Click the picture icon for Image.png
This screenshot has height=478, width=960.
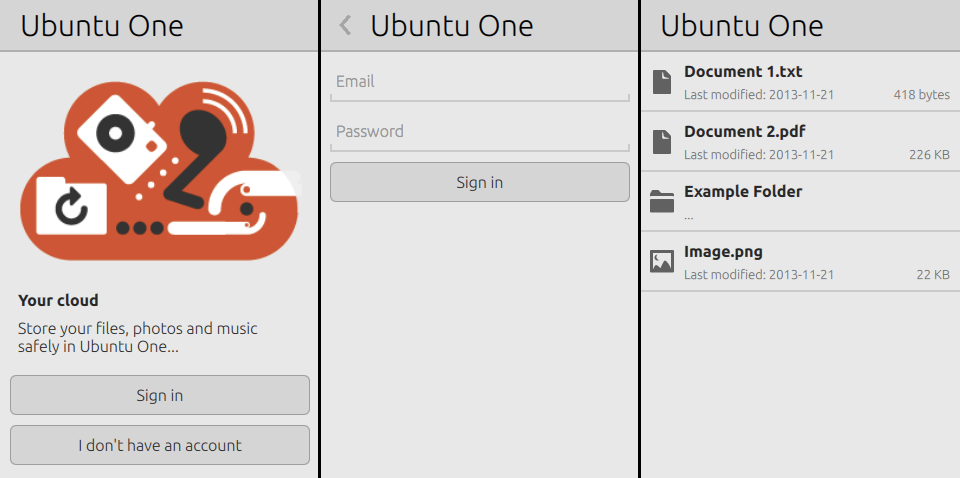(662, 261)
